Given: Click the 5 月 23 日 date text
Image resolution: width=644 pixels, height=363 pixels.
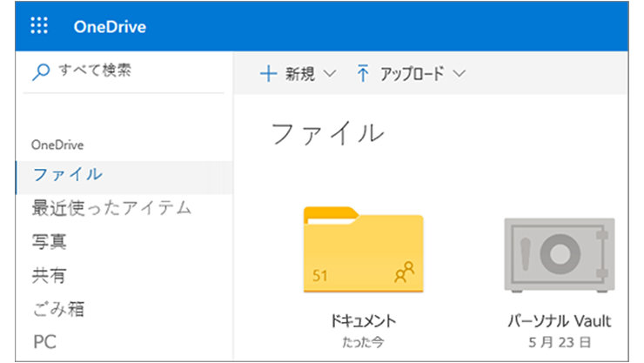Looking at the screenshot, I should point(560,342).
